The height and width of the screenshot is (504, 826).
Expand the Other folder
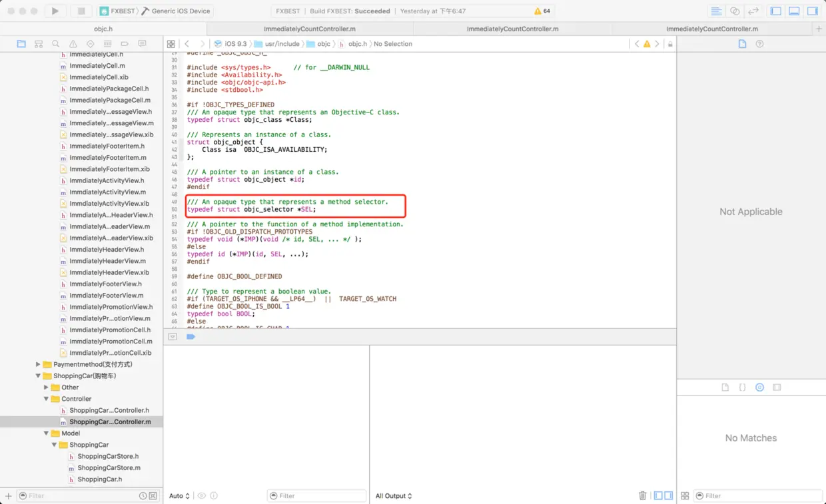tap(46, 387)
